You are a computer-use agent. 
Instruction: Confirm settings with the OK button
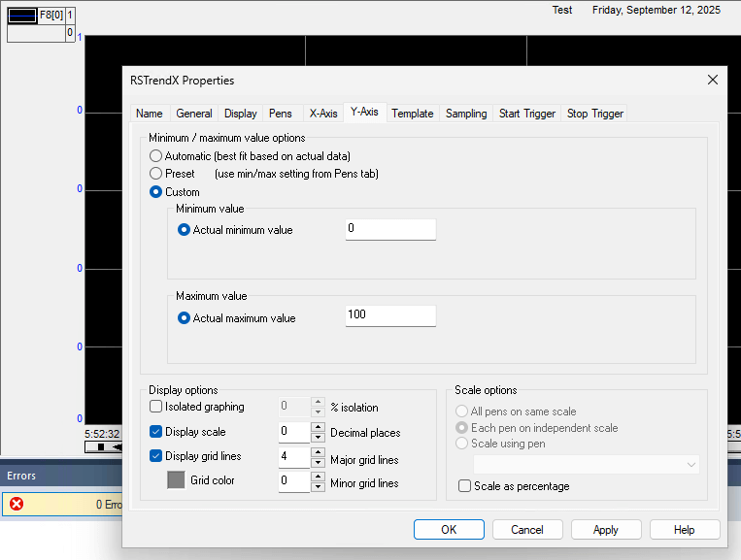449,530
